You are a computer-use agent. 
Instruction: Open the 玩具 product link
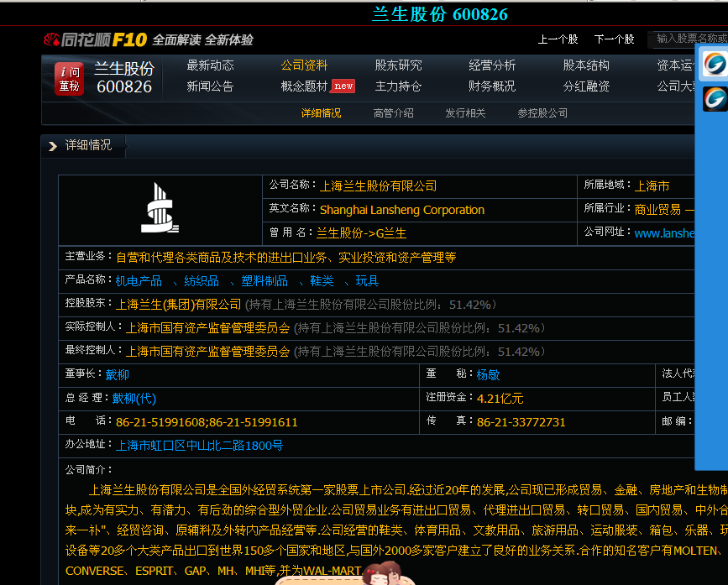click(x=367, y=281)
